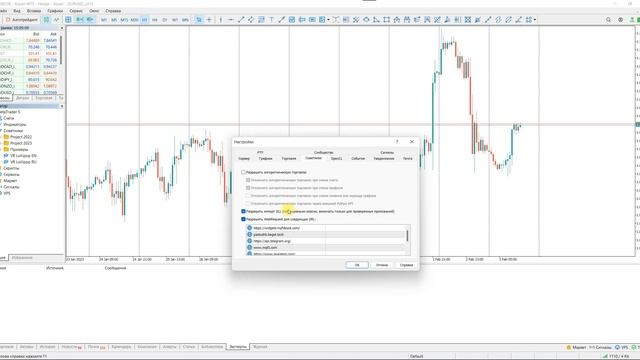Close the Navigator panel
This screenshot has width=640, height=360.
point(62,106)
